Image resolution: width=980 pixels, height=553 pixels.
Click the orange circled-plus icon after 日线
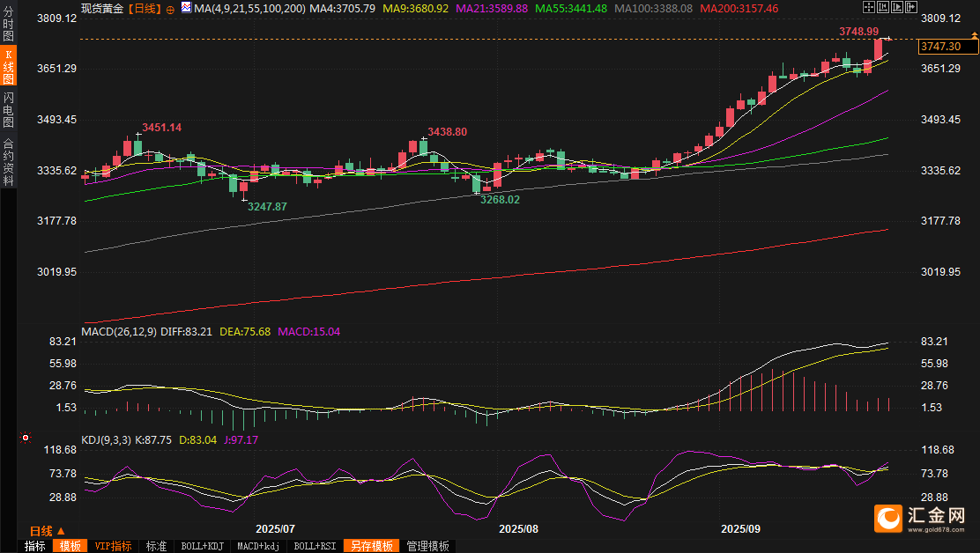[170, 10]
